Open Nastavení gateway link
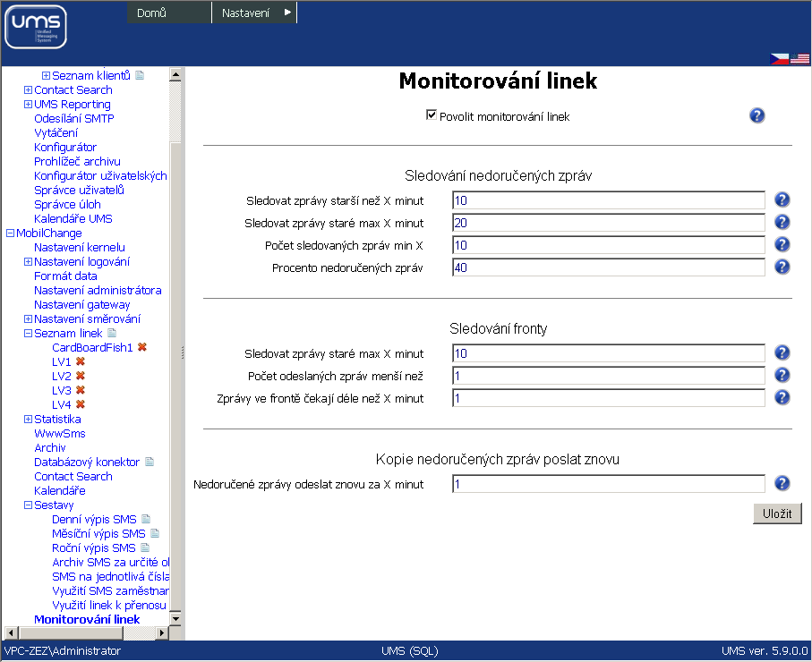This screenshot has width=812, height=662. pyautogui.click(x=82, y=305)
